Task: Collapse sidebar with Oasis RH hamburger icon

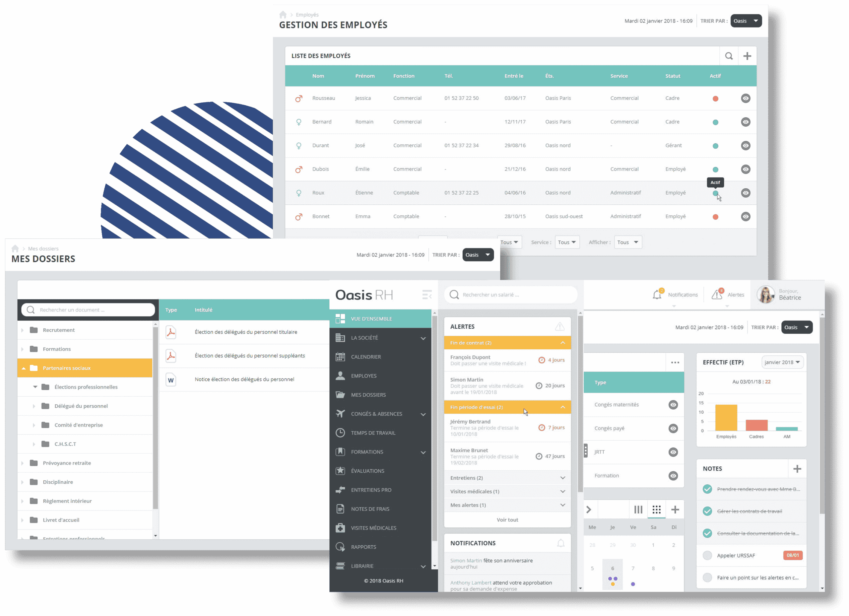Action: click(x=427, y=295)
